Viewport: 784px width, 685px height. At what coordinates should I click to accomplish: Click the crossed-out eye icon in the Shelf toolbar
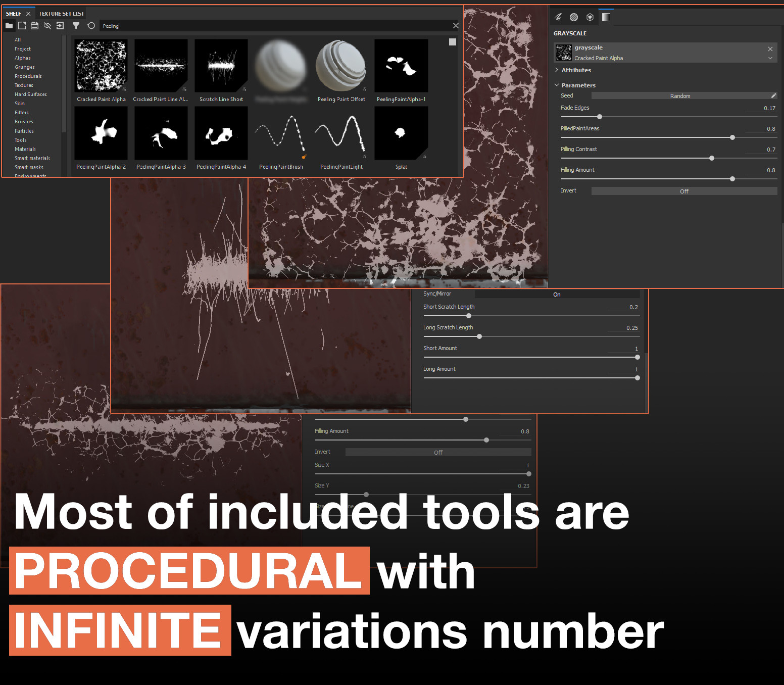[x=47, y=25]
